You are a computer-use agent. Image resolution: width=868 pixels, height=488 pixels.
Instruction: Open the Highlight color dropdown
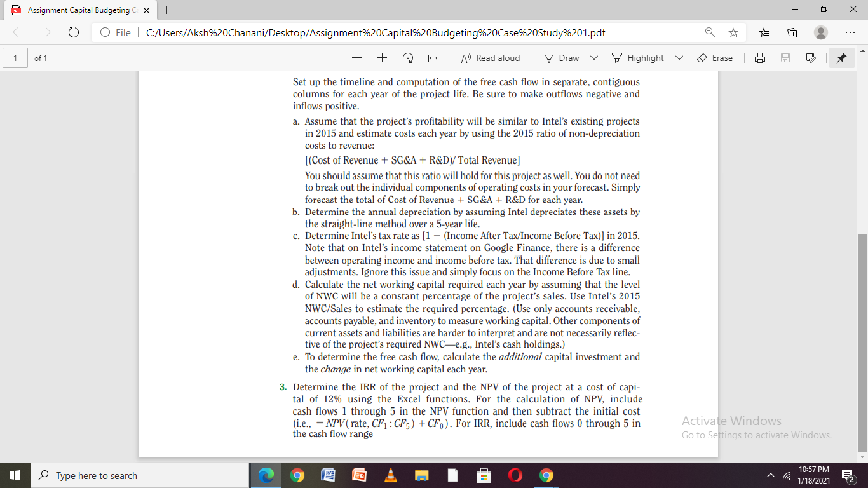click(679, 58)
